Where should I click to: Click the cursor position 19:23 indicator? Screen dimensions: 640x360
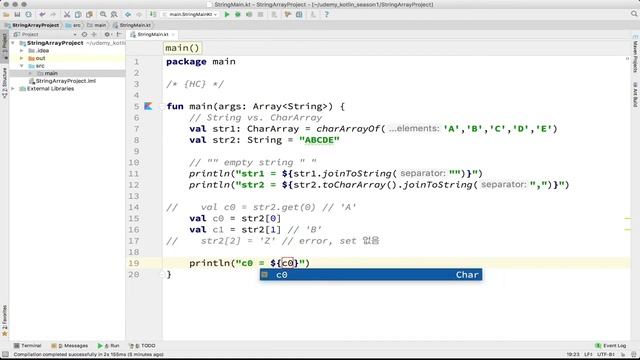(x=573, y=355)
